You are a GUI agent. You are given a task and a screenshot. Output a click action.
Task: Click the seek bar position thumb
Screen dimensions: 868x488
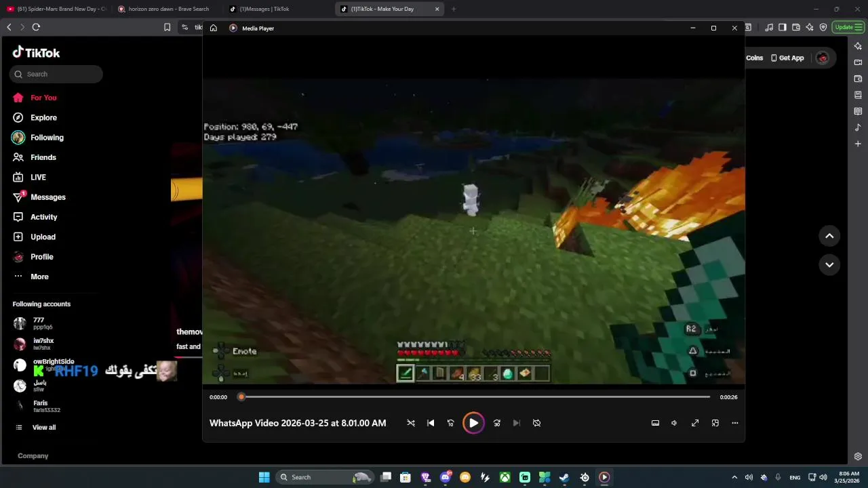coord(241,397)
